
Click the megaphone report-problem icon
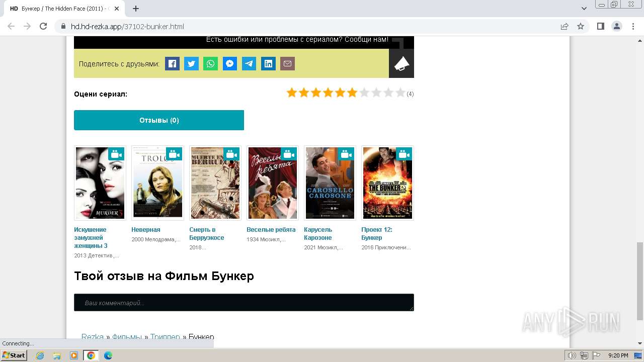[401, 63]
